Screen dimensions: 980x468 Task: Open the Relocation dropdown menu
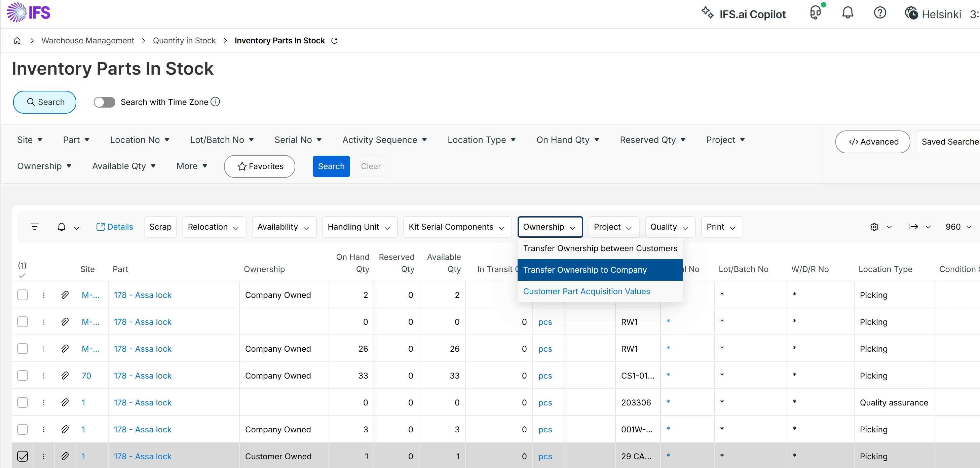coord(214,227)
